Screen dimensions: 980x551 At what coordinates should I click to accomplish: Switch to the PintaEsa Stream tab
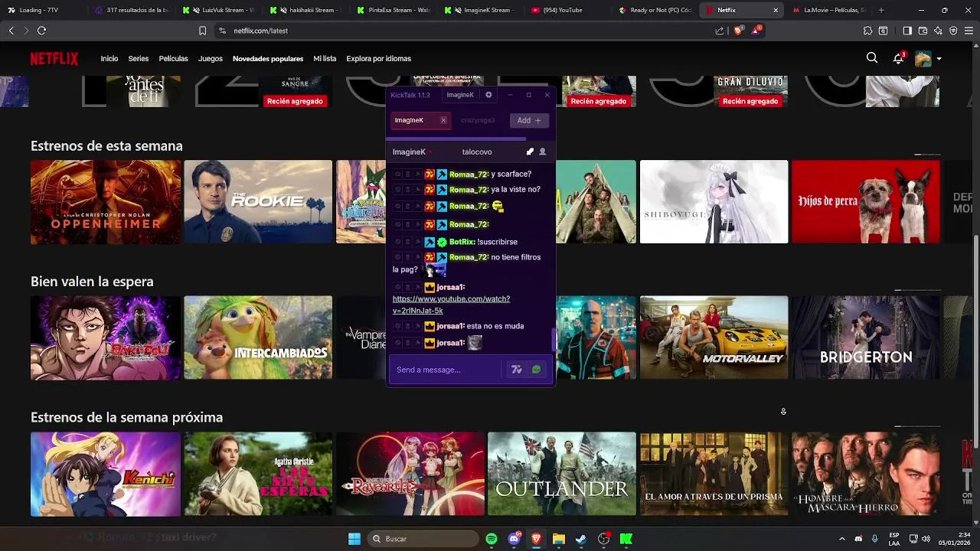(394, 10)
